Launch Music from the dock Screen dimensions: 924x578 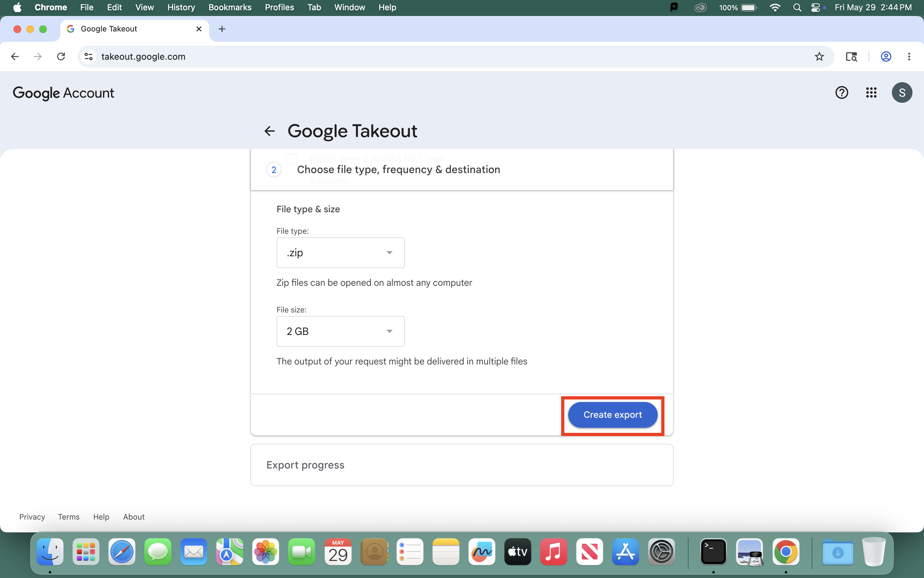[x=554, y=552]
